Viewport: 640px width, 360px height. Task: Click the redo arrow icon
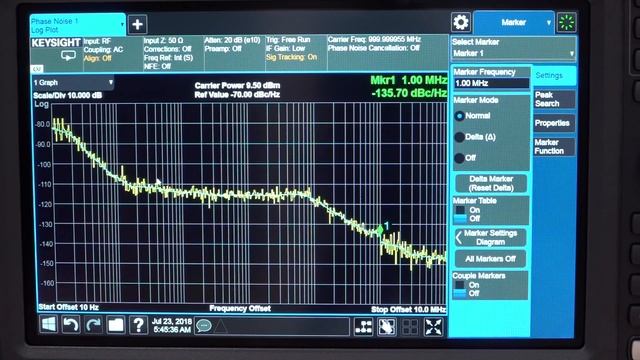(x=93, y=325)
